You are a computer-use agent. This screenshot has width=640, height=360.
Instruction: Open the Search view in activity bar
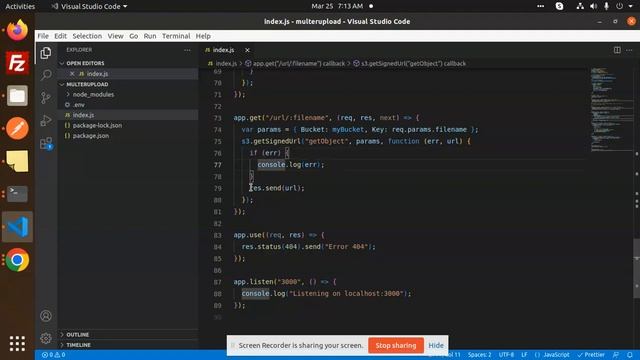(46, 75)
